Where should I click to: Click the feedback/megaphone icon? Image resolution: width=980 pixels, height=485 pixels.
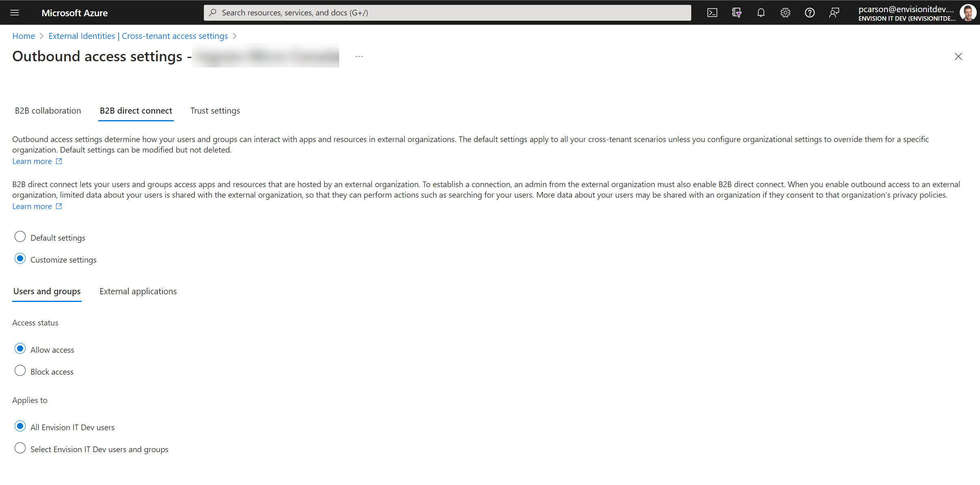coord(834,13)
